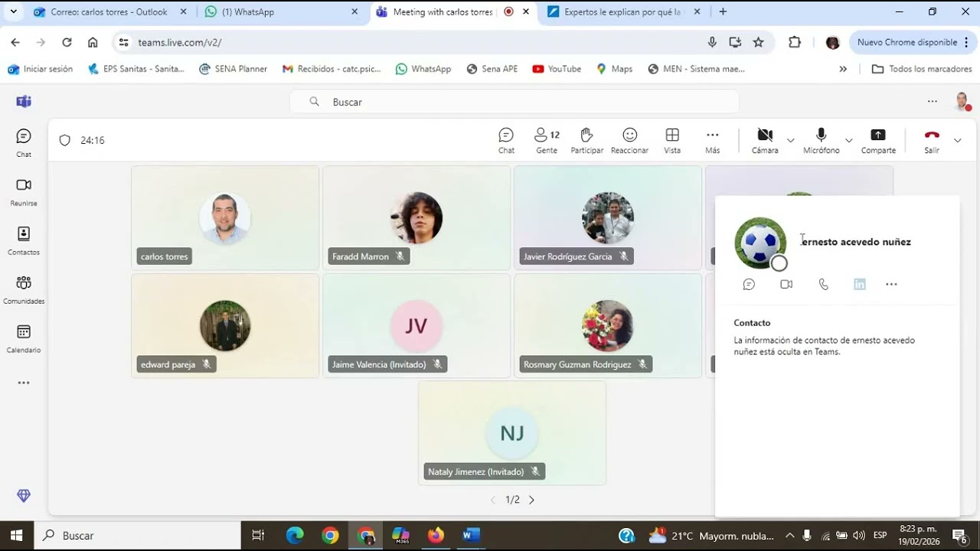The height and width of the screenshot is (551, 980).
Task: Open Maps bookmark
Action: 614,69
